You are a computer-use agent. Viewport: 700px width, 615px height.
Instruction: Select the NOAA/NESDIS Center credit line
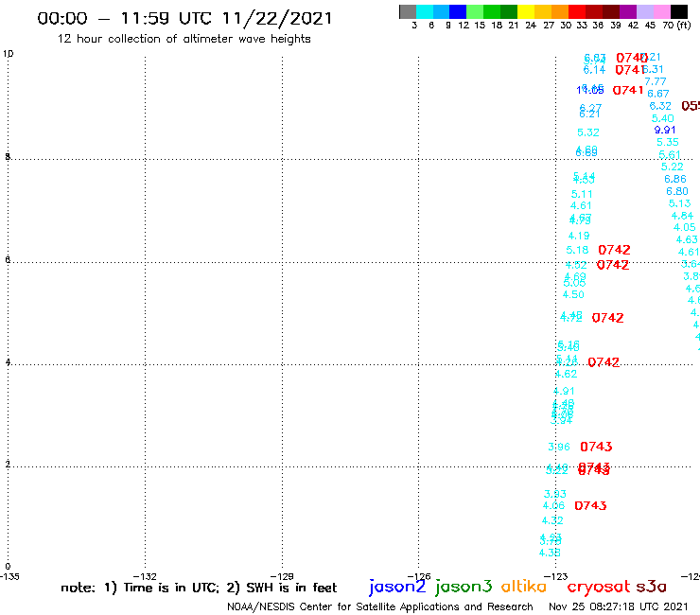pyautogui.click(x=380, y=606)
